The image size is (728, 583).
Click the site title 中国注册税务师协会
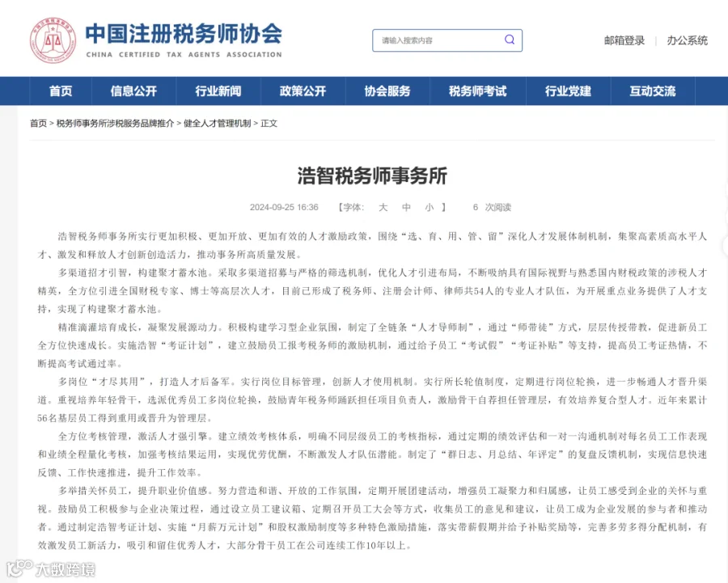(184, 34)
